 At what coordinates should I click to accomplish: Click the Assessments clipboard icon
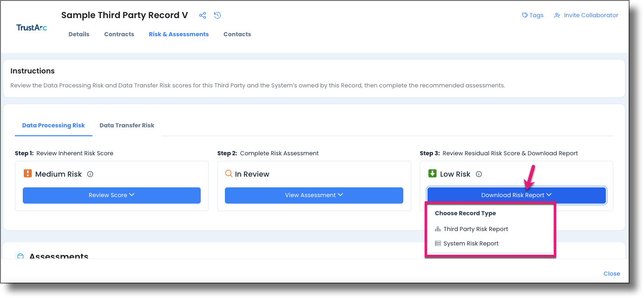click(20, 256)
